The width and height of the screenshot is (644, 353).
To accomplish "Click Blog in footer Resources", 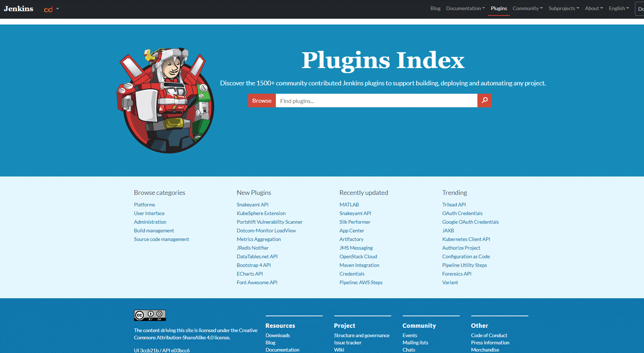I will click(x=270, y=343).
